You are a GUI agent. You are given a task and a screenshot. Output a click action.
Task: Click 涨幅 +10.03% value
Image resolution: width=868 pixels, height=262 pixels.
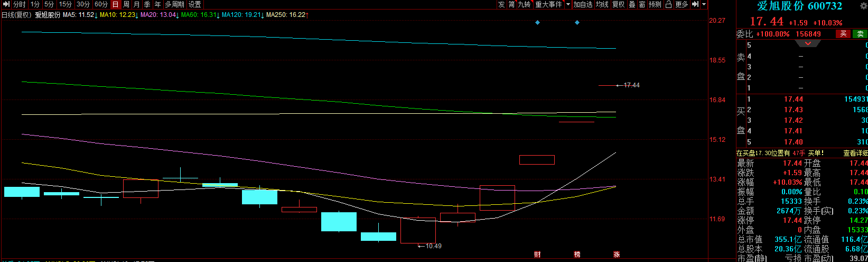(787, 183)
